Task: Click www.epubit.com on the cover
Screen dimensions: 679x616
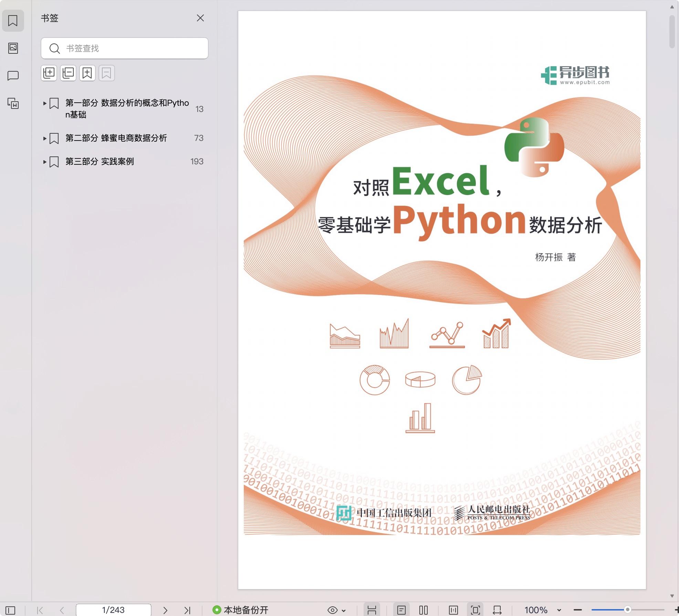Action: [585, 82]
